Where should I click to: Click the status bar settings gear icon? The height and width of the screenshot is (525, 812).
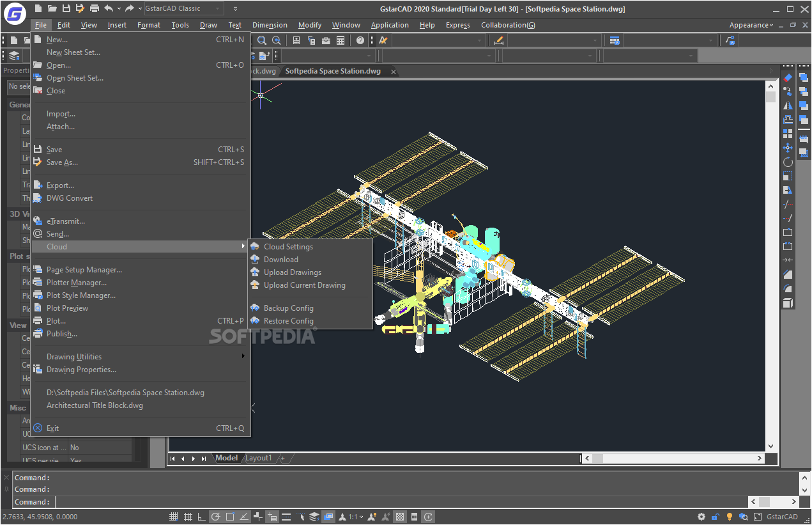tap(701, 517)
